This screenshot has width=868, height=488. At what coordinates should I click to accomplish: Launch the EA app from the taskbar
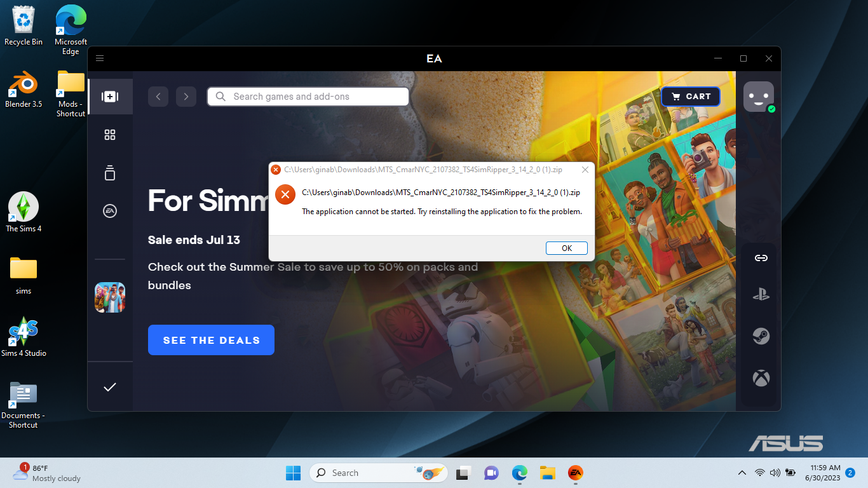point(575,473)
